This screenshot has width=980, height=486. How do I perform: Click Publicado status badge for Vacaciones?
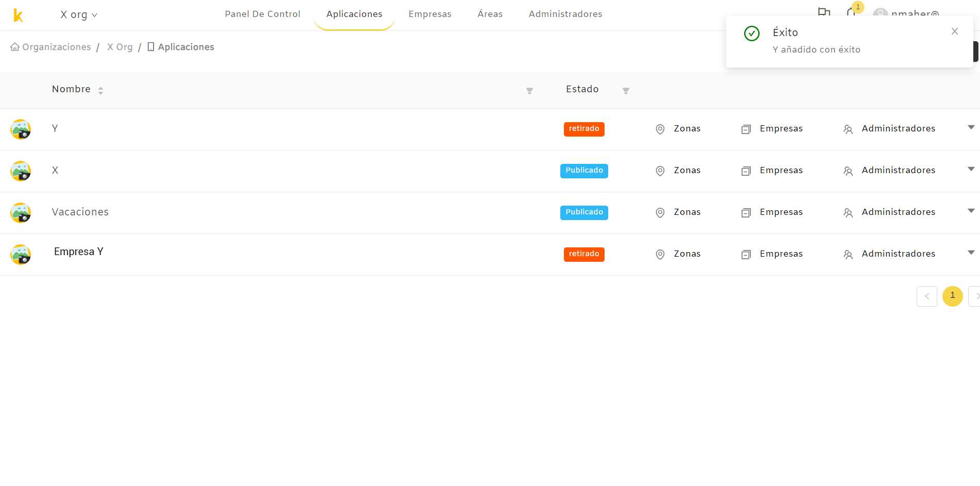[584, 212]
